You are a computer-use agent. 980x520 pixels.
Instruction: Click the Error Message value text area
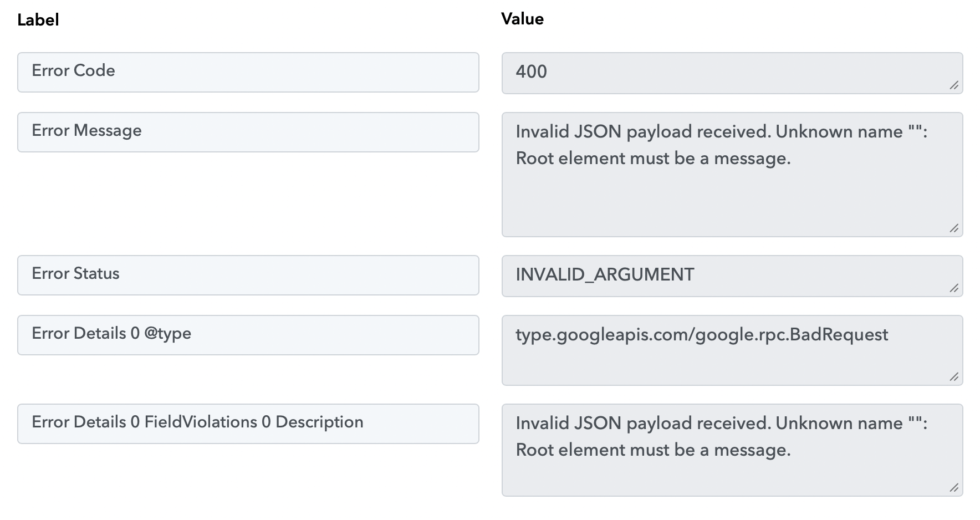[x=732, y=175]
